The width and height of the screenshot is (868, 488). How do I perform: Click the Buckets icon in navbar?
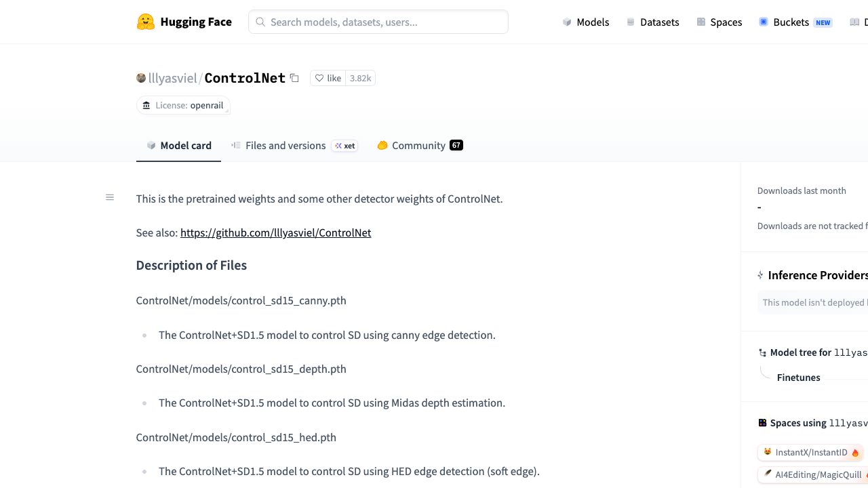tap(764, 22)
